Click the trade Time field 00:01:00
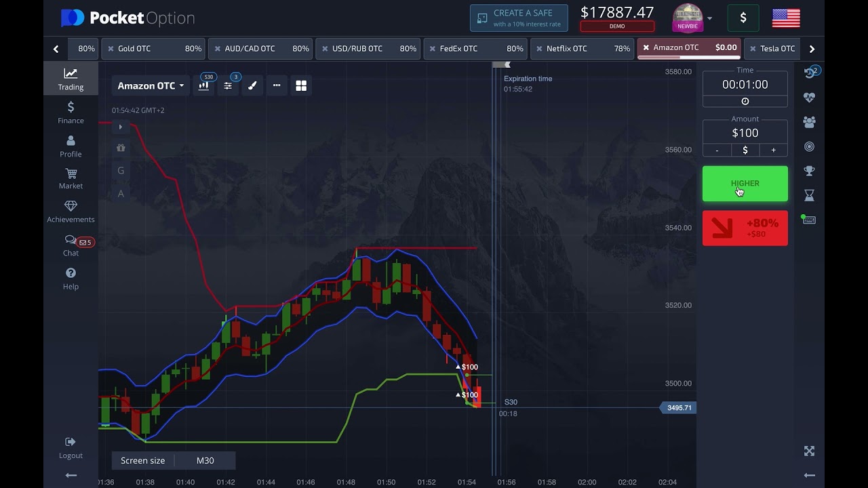 click(x=745, y=85)
